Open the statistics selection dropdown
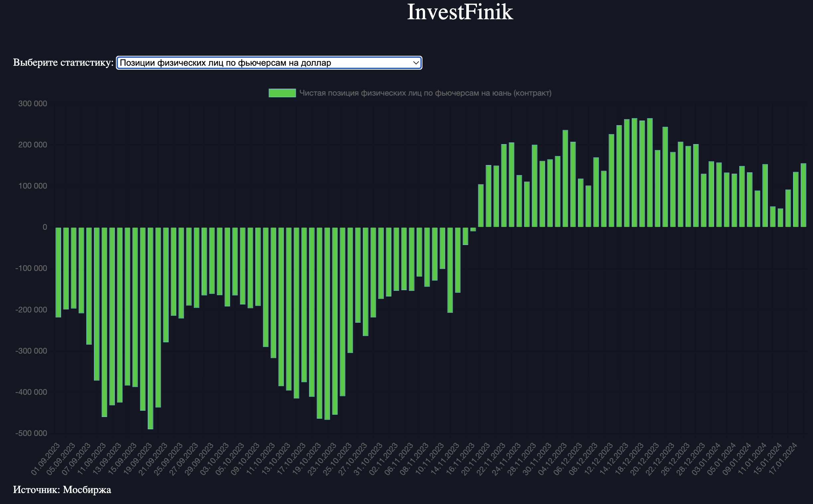This screenshot has width=813, height=504. pyautogui.click(x=269, y=63)
